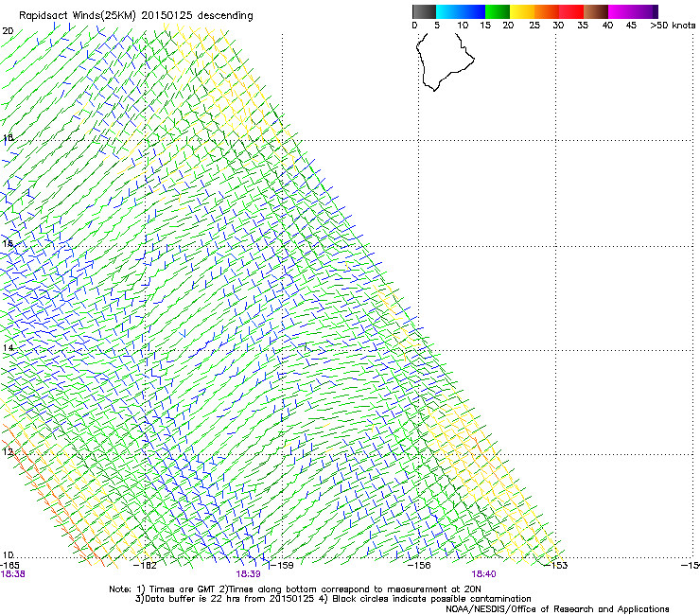Click the yellow 20-25 knots legend color
The width and height of the screenshot is (700, 615).
click(522, 11)
